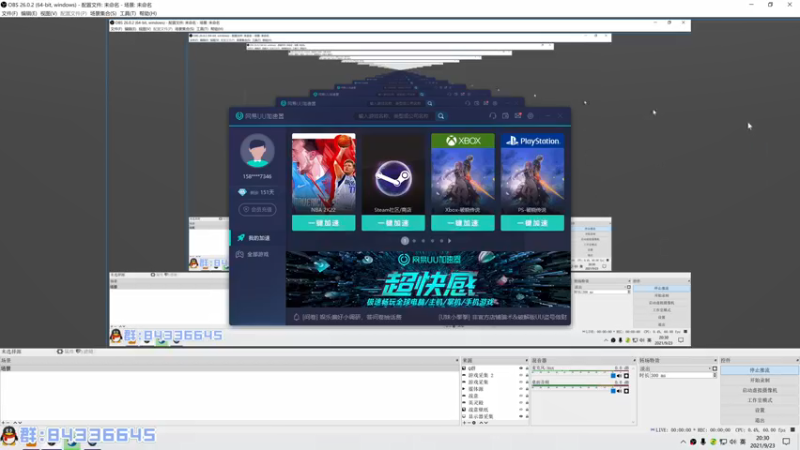Open the 编辑(E) menu in main OBS window
This screenshot has width=800, height=450.
pyautogui.click(x=29, y=13)
